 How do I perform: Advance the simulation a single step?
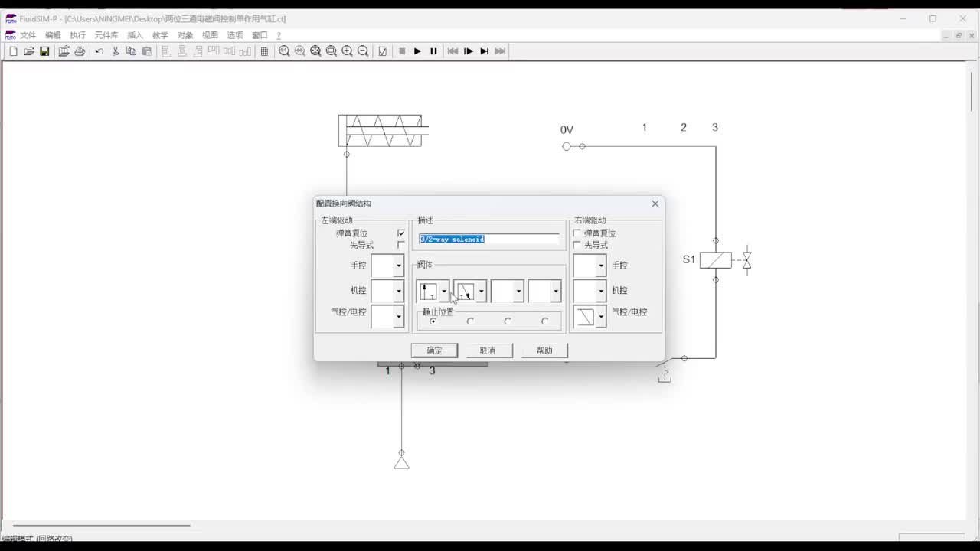pyautogui.click(x=469, y=51)
